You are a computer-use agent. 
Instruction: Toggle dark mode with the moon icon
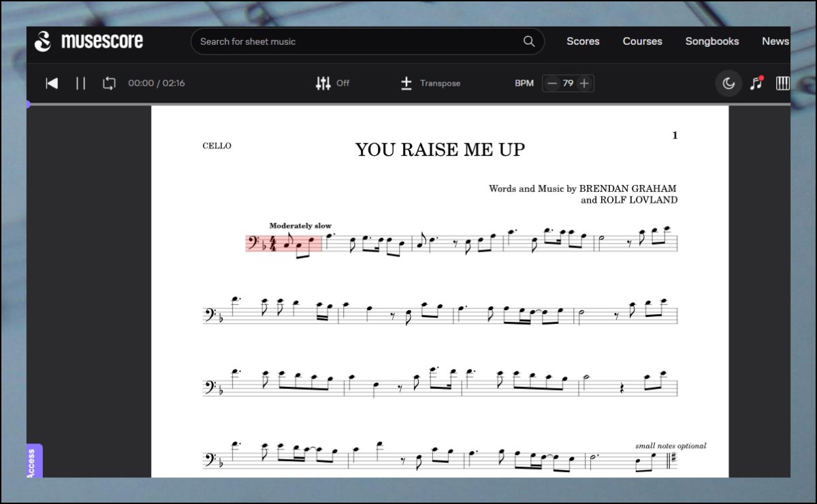tap(728, 83)
